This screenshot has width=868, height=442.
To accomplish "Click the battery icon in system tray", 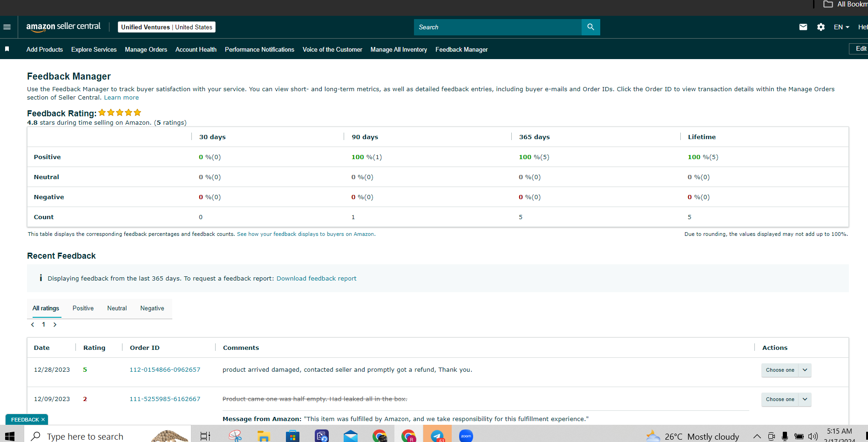I will coord(799,436).
